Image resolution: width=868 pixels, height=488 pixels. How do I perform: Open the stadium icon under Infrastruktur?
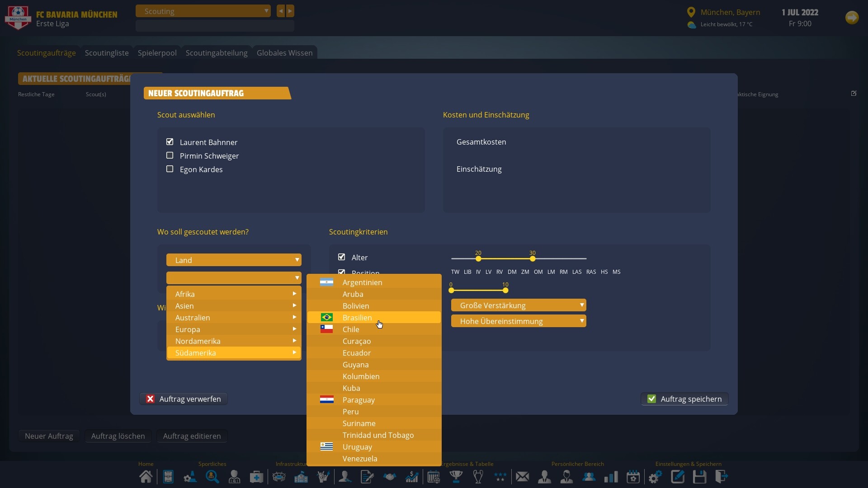[279, 477]
